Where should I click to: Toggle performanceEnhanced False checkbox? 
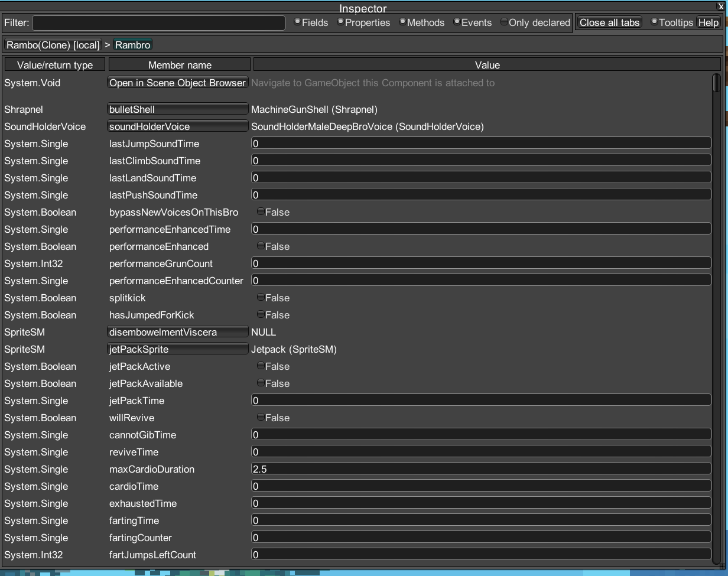point(261,246)
